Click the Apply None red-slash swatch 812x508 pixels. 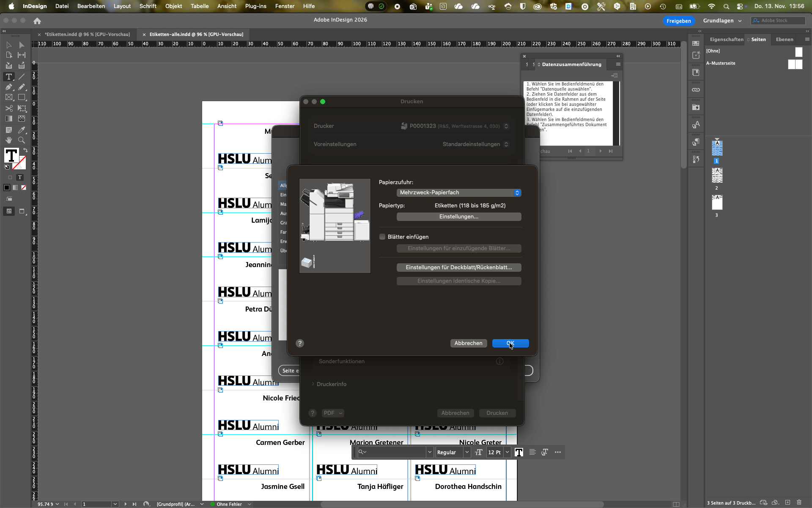(24, 188)
